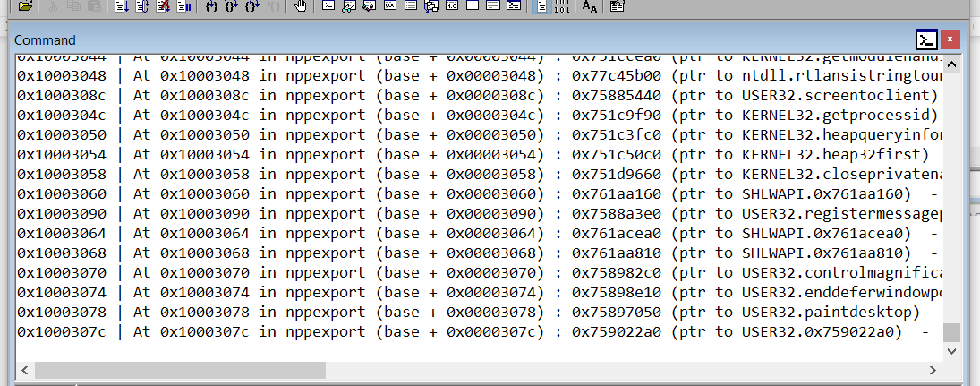This screenshot has height=386, width=980.
Task: Click the Command window's prompt icon button
Action: coord(927,39)
